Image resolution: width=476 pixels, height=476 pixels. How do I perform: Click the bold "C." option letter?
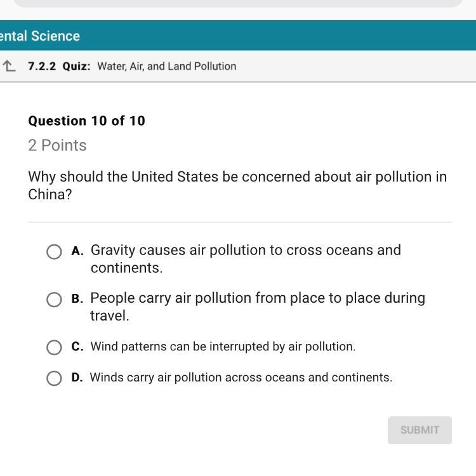pos(77,347)
